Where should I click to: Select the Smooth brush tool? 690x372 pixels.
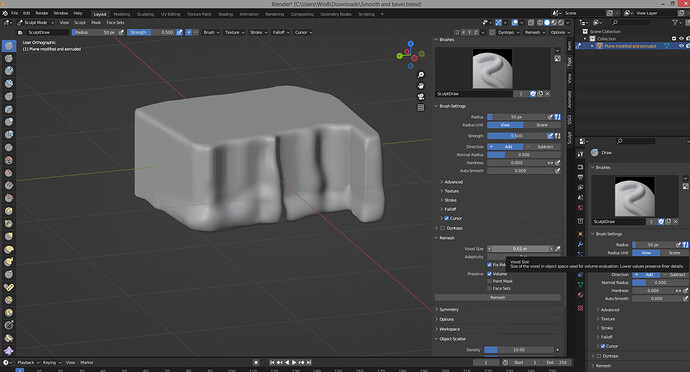(x=9, y=160)
